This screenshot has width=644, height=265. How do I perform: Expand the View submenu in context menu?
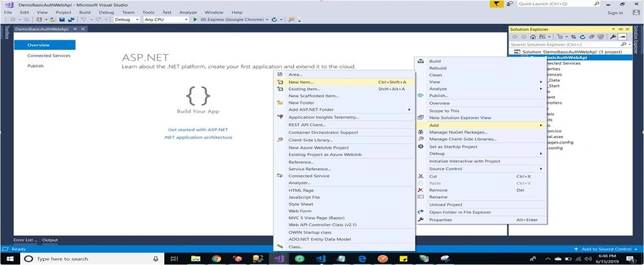[x=541, y=82]
